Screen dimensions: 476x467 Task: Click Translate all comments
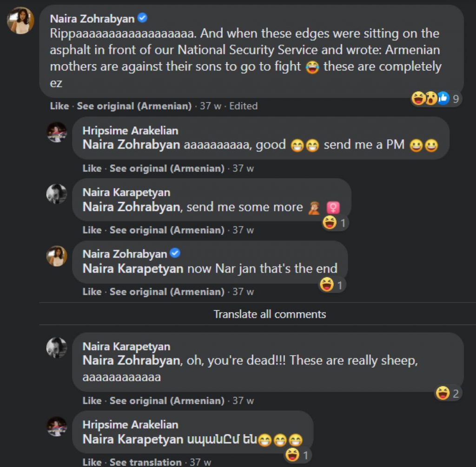pyautogui.click(x=270, y=314)
